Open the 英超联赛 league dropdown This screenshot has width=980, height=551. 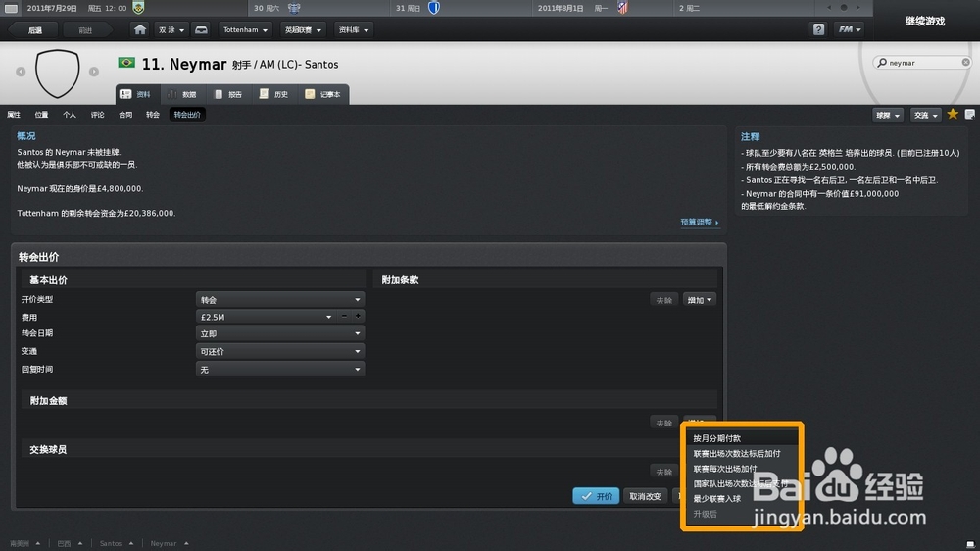(303, 29)
